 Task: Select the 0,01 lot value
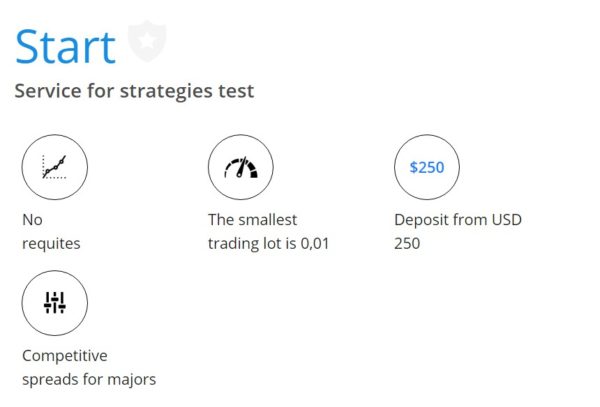(x=315, y=244)
